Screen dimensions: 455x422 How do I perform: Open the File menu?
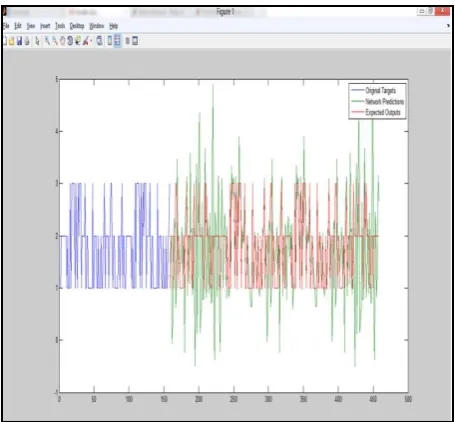tap(6, 26)
